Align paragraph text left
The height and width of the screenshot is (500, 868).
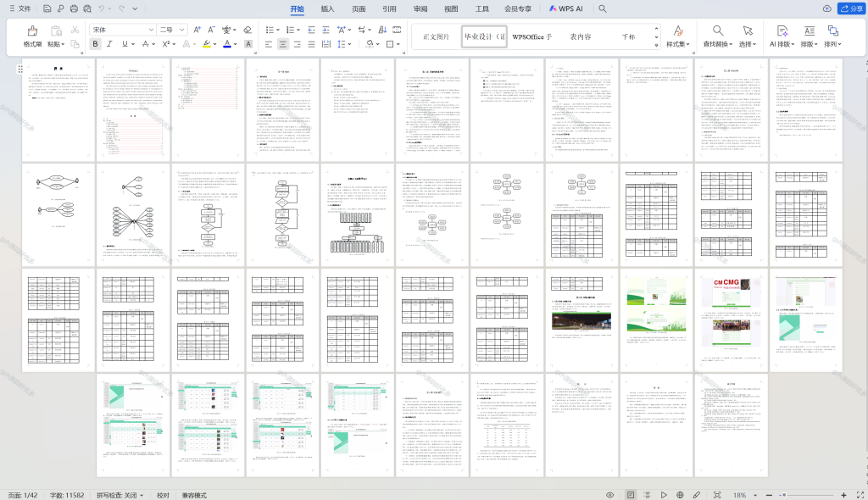click(x=269, y=44)
